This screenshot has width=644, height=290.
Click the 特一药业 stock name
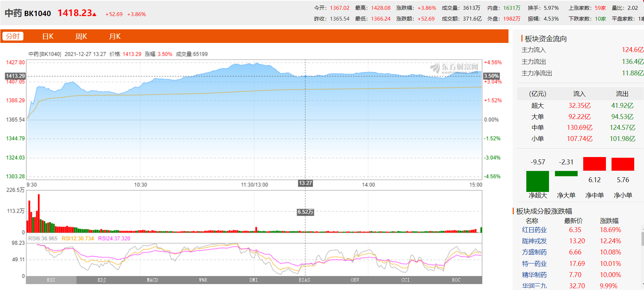pyautogui.click(x=534, y=264)
